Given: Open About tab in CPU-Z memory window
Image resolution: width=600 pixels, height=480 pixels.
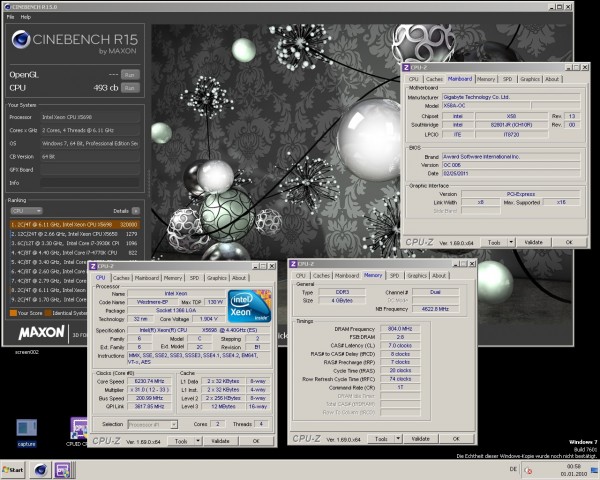Looking at the screenshot, I should pyautogui.click(x=439, y=276).
